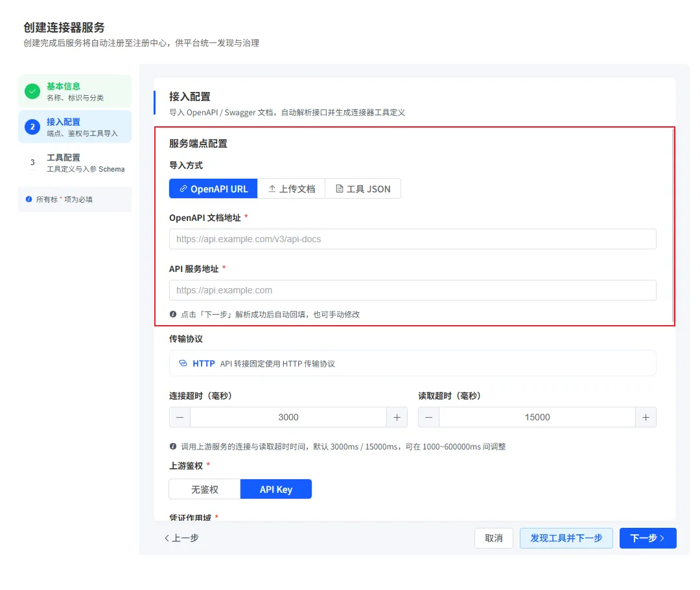Image resolution: width=700 pixels, height=590 pixels.
Task: Click the HTTP transport protocol label
Action: 204,363
